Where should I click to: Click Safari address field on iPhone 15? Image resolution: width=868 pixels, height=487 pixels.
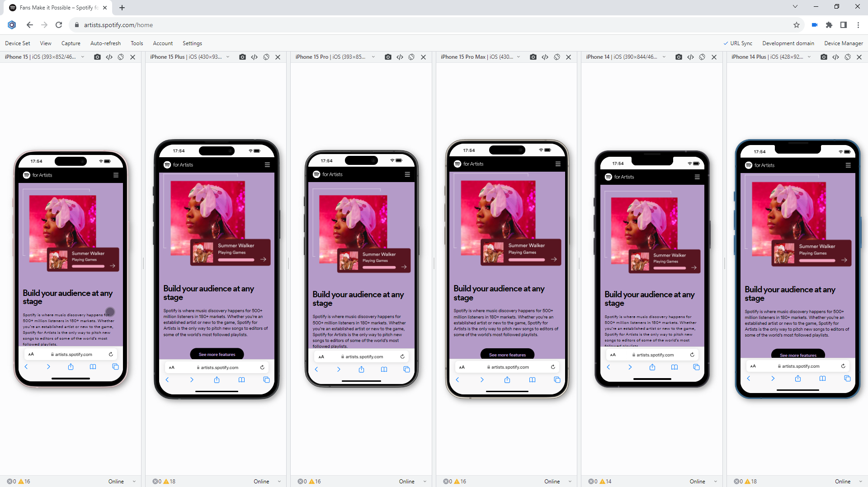coord(71,354)
